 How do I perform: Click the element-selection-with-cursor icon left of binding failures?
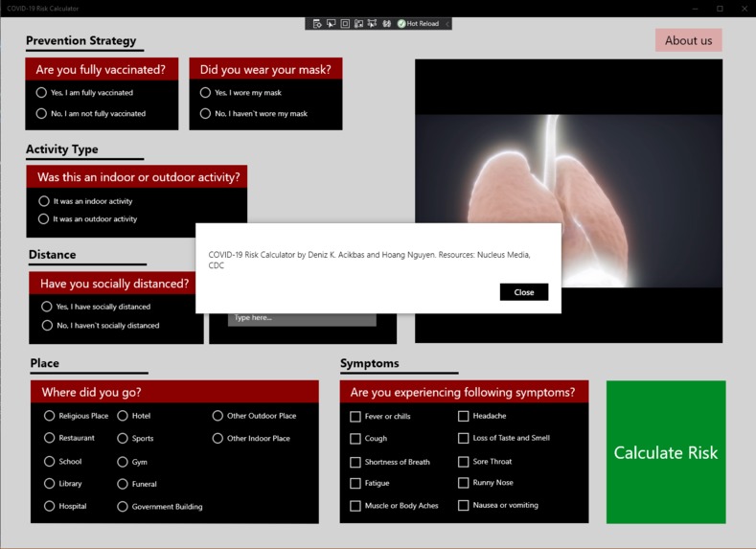(372, 24)
